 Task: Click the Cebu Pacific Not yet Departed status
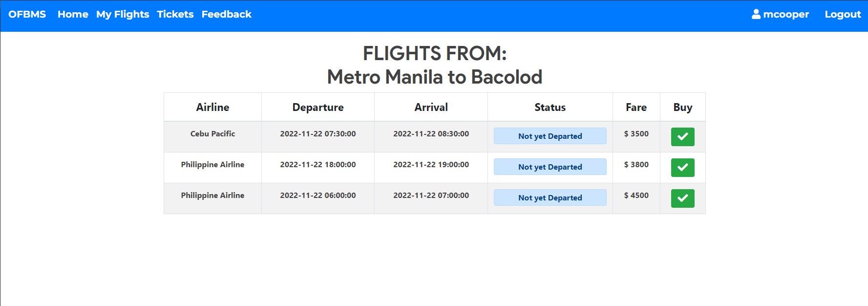pyautogui.click(x=550, y=136)
